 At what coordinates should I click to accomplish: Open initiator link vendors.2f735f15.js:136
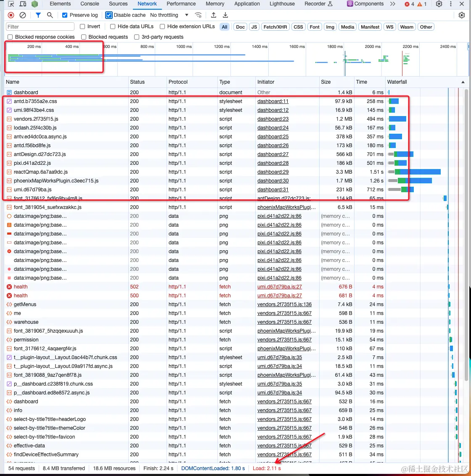[x=285, y=304]
